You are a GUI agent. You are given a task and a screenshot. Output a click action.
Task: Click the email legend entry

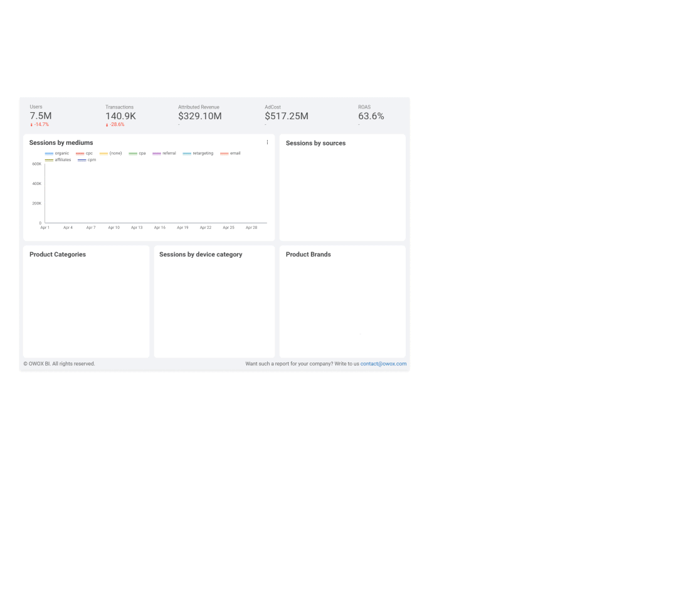pos(230,153)
